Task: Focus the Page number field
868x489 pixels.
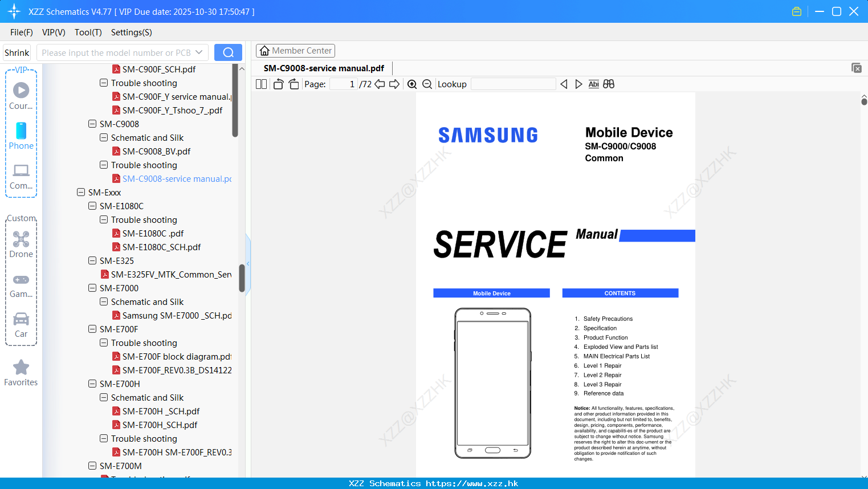Action: [343, 84]
